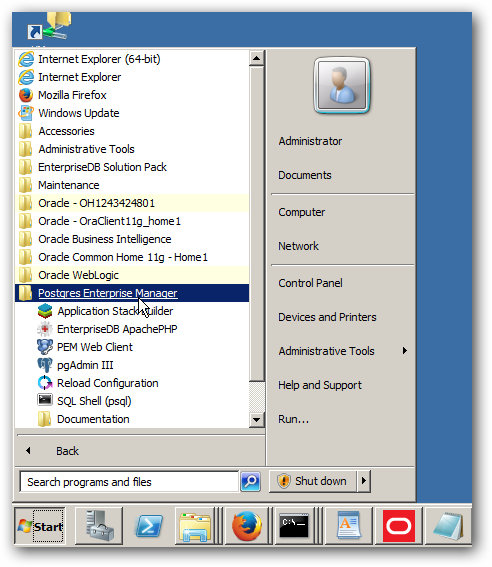
Task: Click the Start button
Action: 40,526
